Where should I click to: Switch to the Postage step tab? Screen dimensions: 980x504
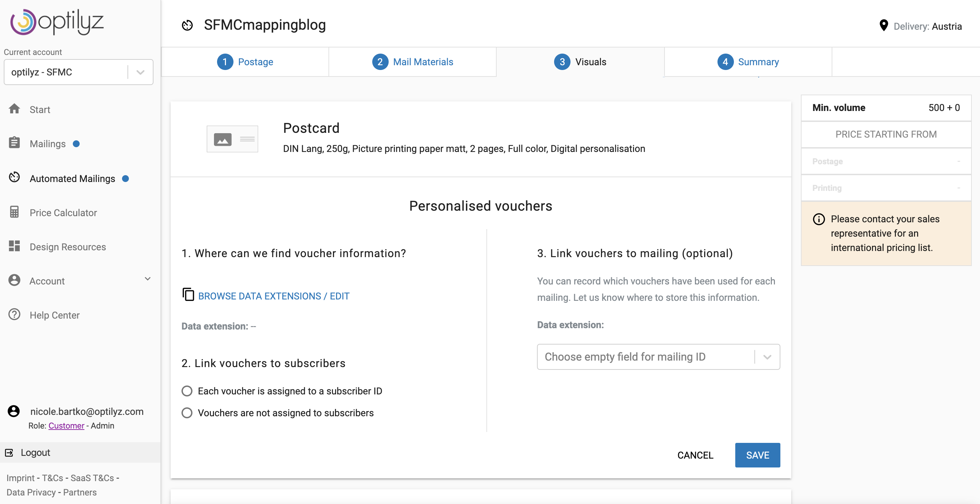coord(245,62)
